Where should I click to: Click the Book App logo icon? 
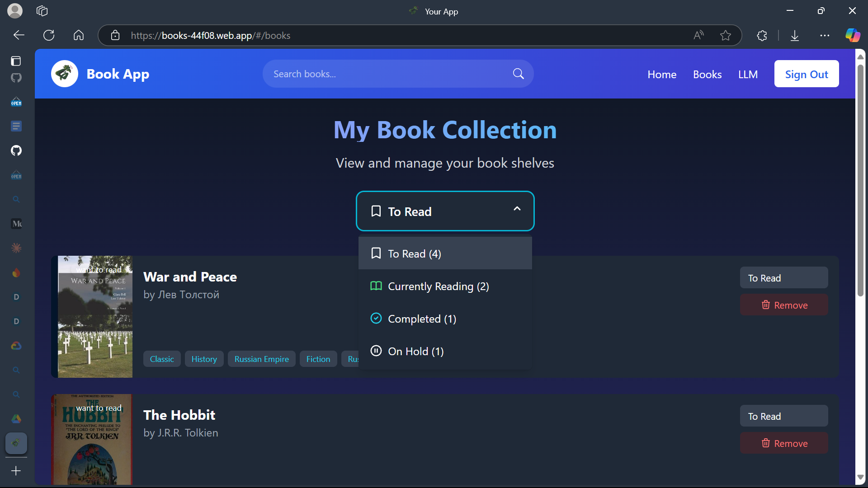(65, 74)
